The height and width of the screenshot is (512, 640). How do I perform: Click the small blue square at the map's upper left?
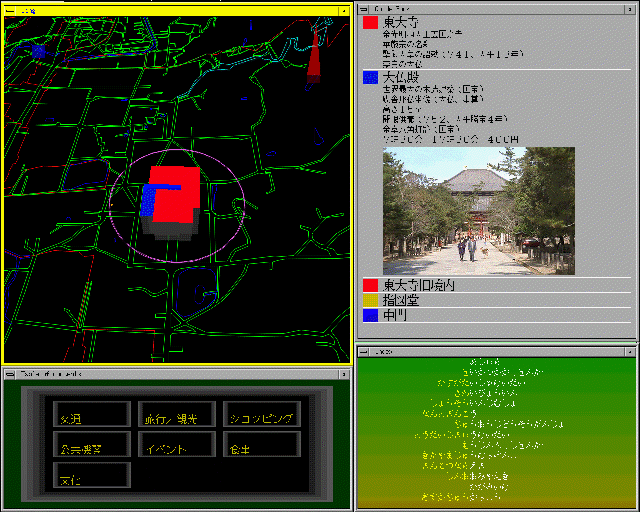point(38,51)
